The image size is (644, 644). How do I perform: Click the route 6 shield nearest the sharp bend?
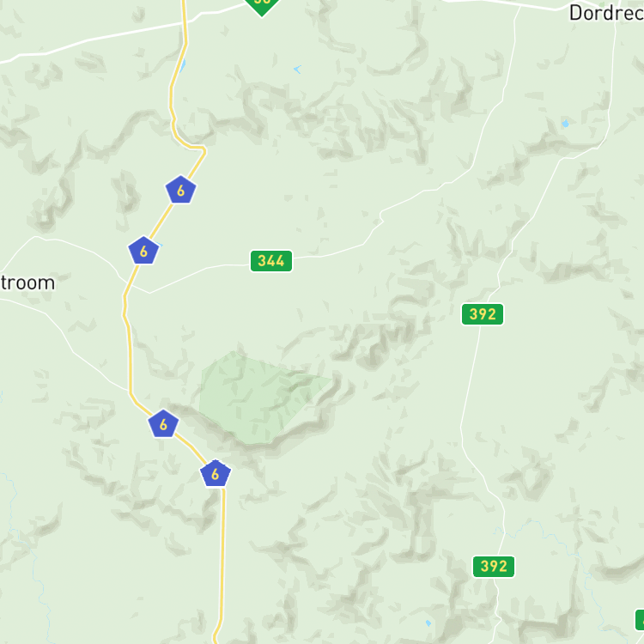(x=180, y=190)
